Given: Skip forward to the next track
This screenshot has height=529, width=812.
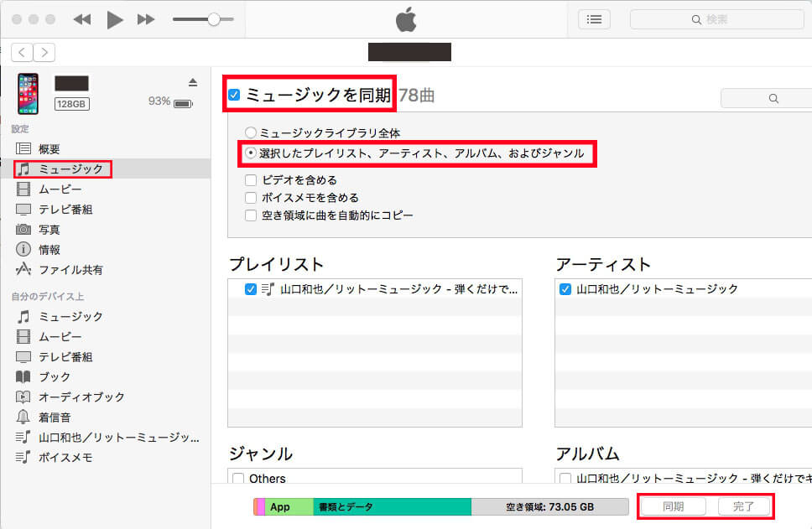Looking at the screenshot, I should (145, 19).
